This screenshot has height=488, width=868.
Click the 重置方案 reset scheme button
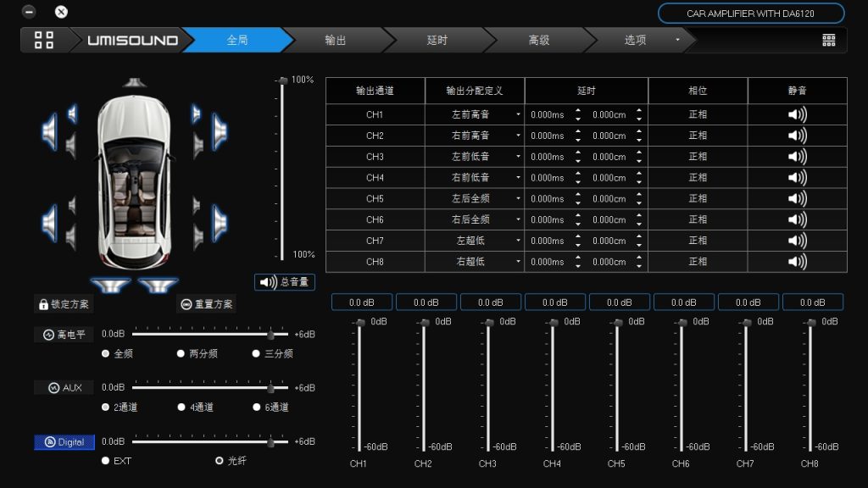[207, 304]
